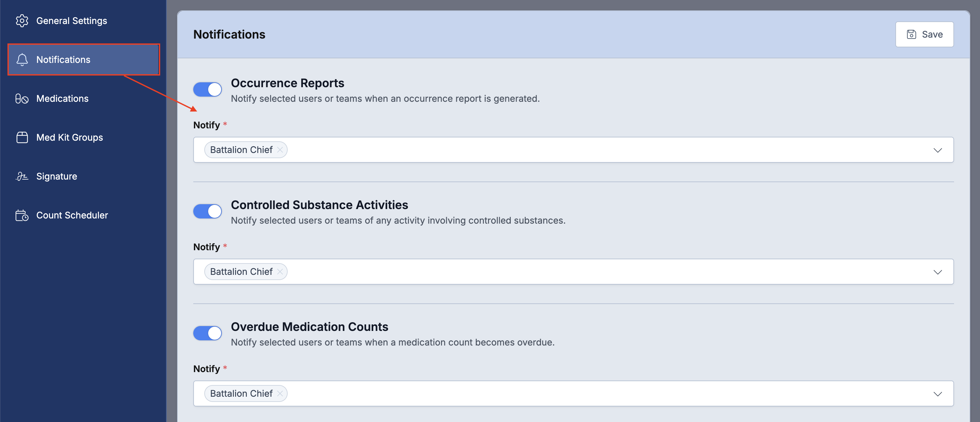
Task: Click the Controlled Substance Activities heading
Action: pos(319,205)
